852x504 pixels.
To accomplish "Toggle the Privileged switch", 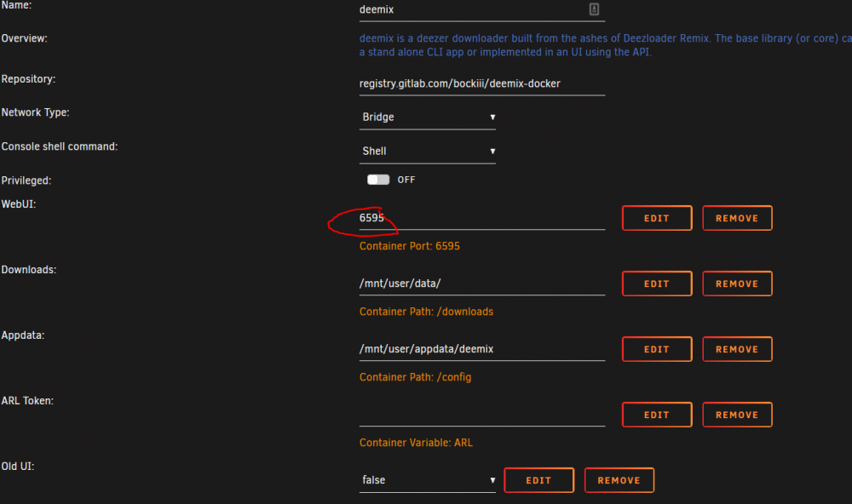I will (x=378, y=180).
